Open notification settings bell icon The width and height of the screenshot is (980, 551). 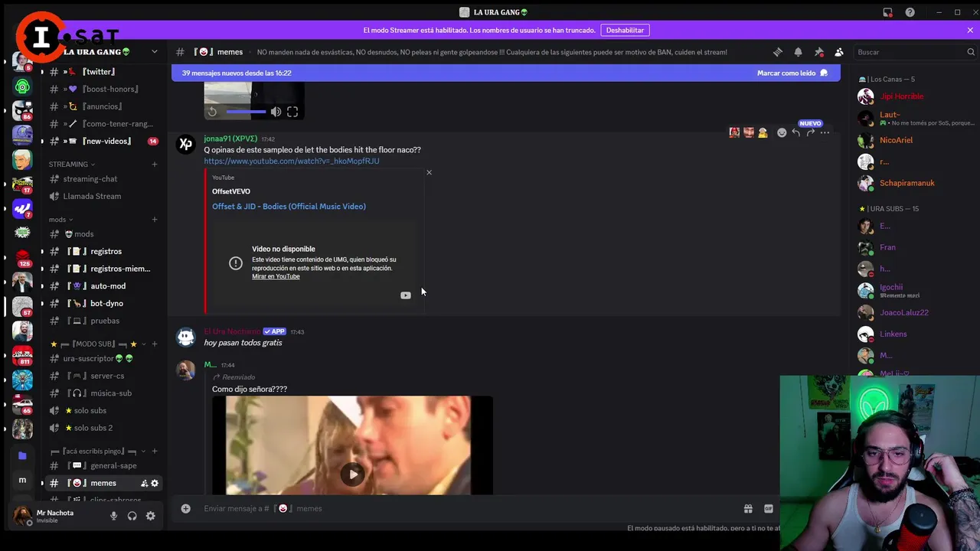(798, 52)
